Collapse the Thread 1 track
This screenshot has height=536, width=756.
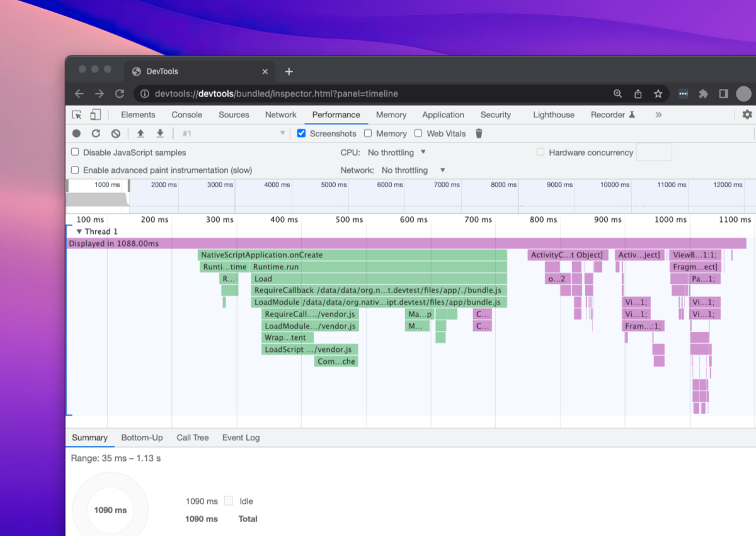click(x=79, y=232)
